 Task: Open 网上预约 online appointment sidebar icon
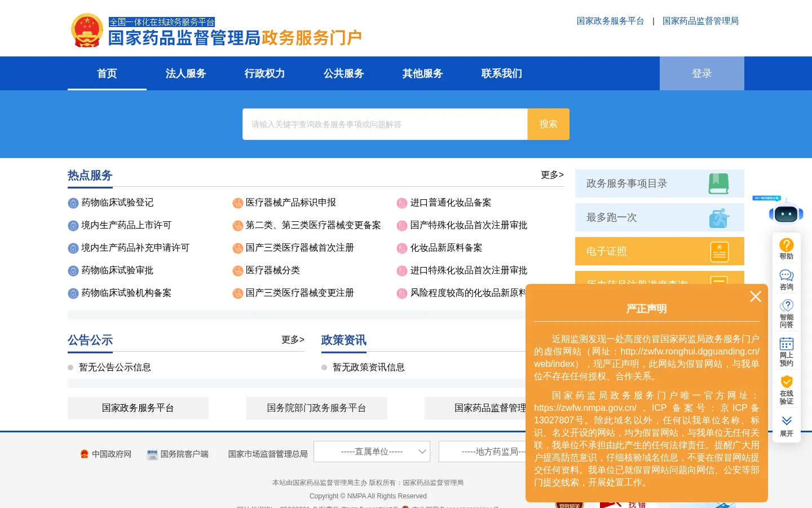point(787,352)
